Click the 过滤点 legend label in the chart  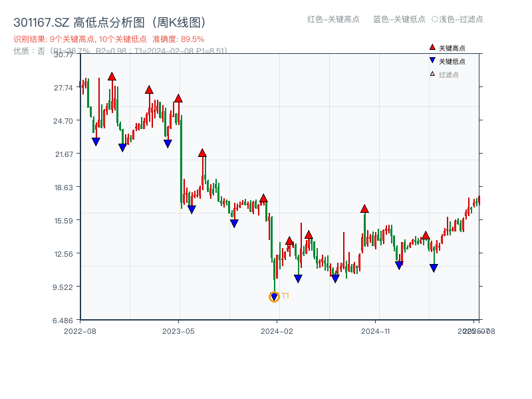448,74
